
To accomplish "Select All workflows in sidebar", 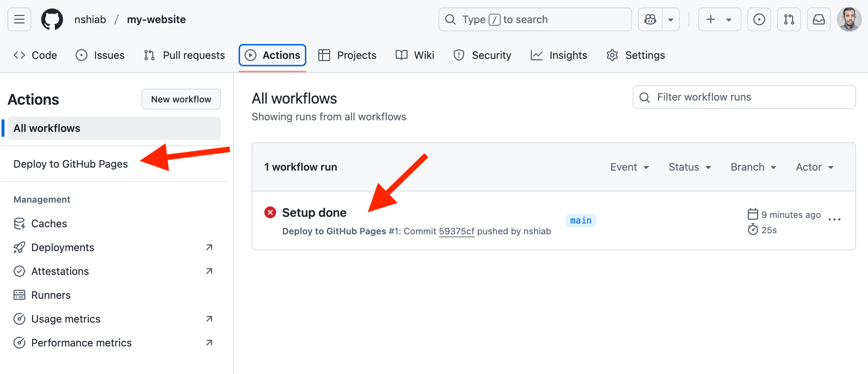I will [114, 128].
